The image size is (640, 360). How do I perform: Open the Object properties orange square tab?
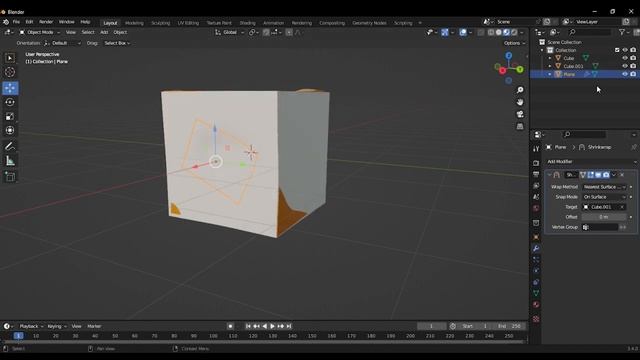536,237
